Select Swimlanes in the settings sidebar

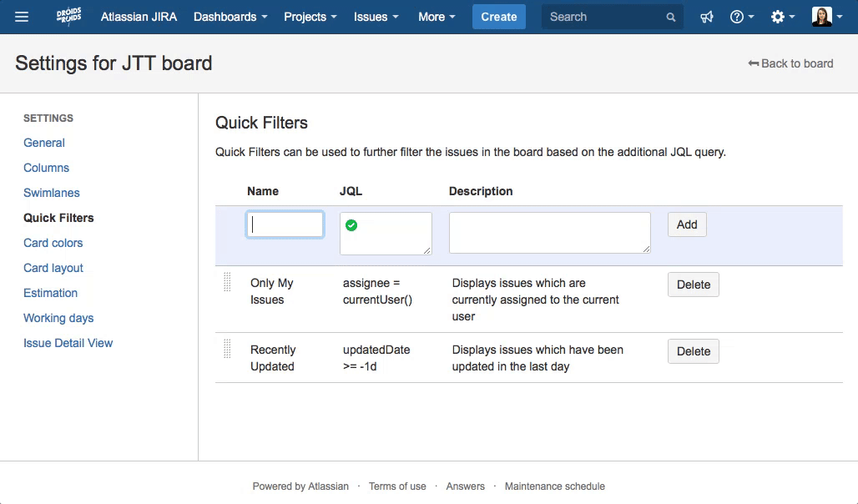51,193
